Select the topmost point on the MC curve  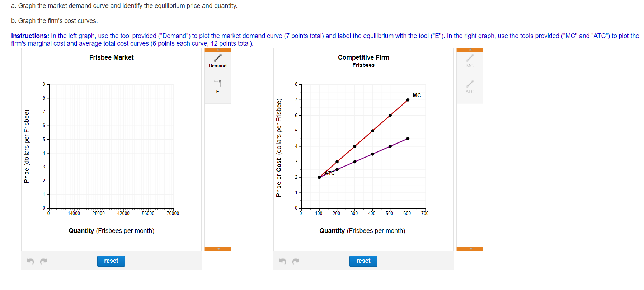pos(407,100)
